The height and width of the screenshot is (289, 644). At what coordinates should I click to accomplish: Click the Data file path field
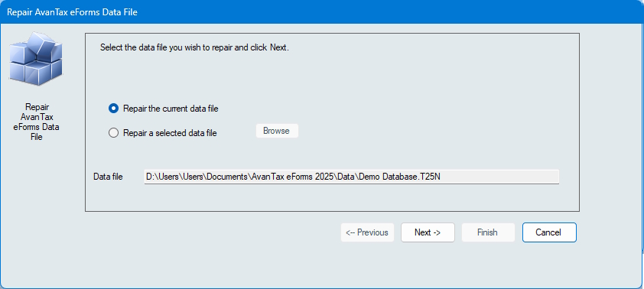click(352, 177)
